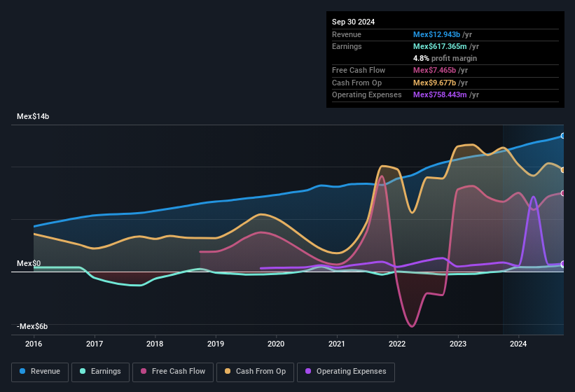Click the 2024 label on the time axis
Screen dimensions: 575x392
[518, 344]
